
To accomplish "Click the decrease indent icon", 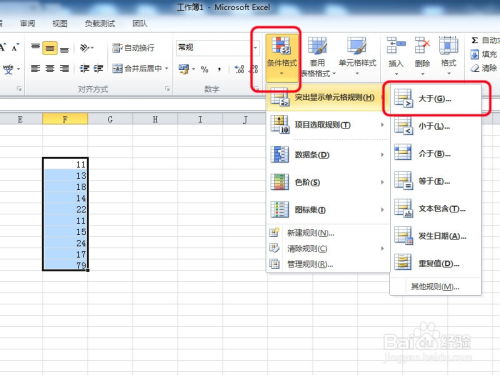I will point(84,69).
